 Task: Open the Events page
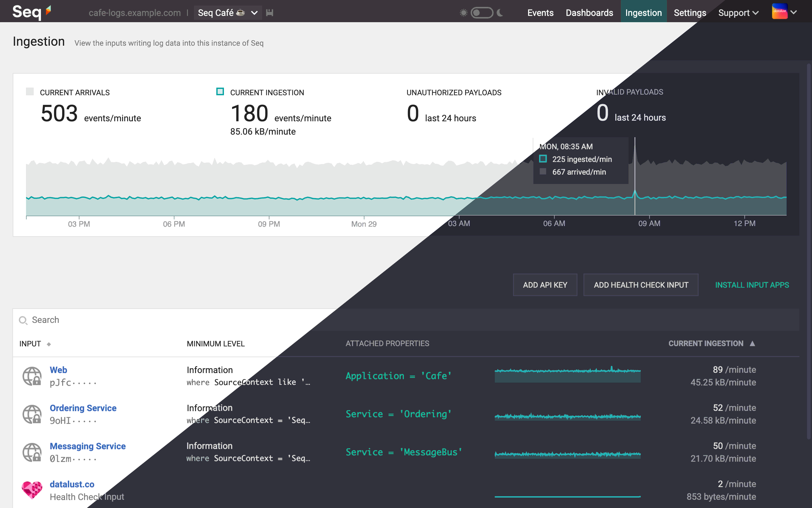click(540, 13)
